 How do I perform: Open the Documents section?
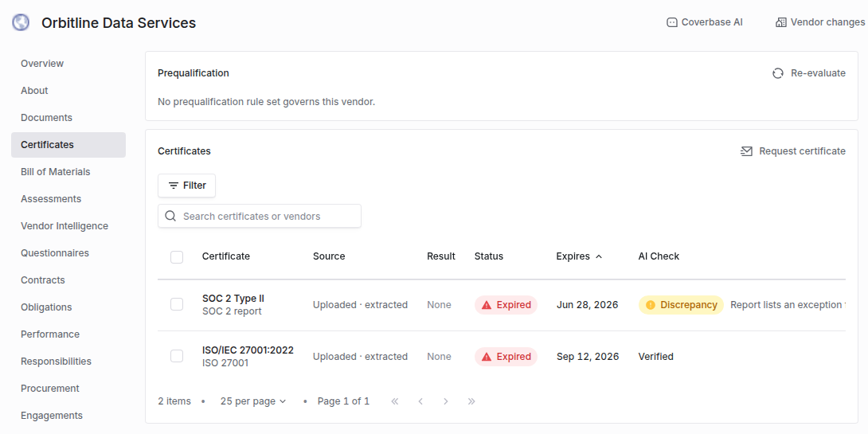pos(68,118)
